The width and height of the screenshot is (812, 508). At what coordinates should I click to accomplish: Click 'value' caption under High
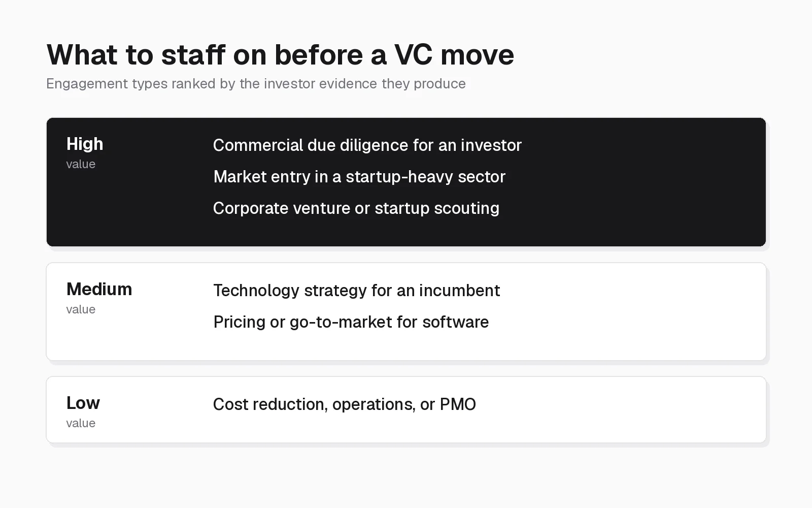[81, 164]
